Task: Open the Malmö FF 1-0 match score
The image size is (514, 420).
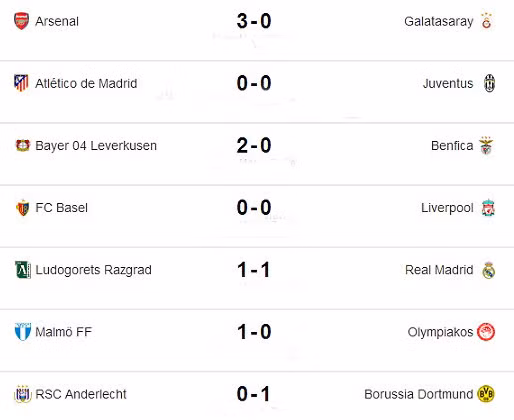Action: [x=254, y=332]
